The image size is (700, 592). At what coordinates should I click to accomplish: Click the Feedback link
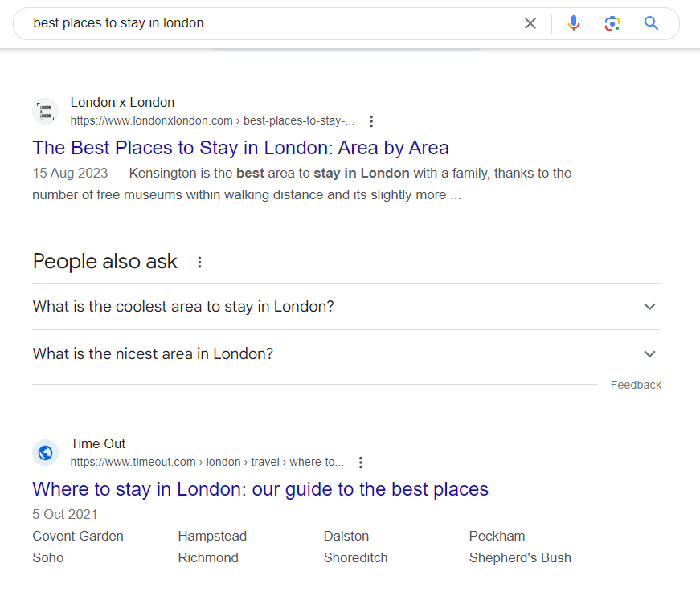click(636, 385)
